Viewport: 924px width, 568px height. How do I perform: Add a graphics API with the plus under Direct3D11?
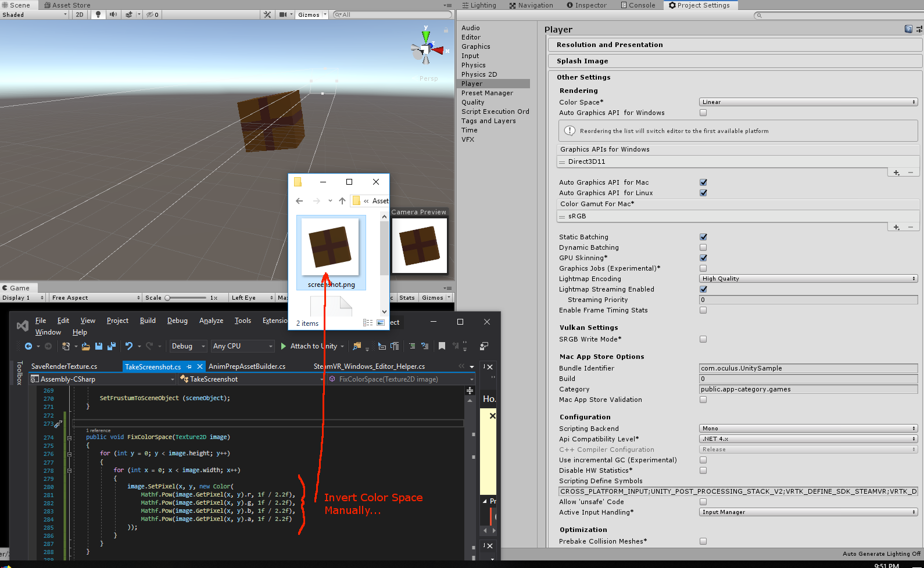897,172
